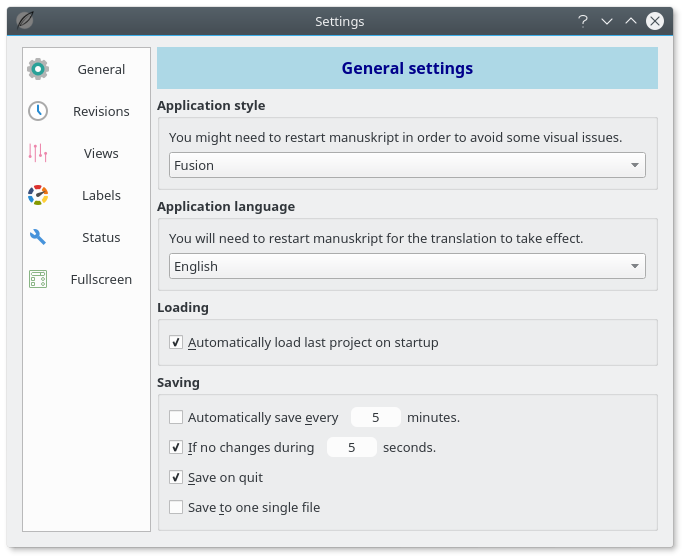Disable automatically load last project on startup
Image resolution: width=686 pixels, height=560 pixels.
pyautogui.click(x=176, y=342)
